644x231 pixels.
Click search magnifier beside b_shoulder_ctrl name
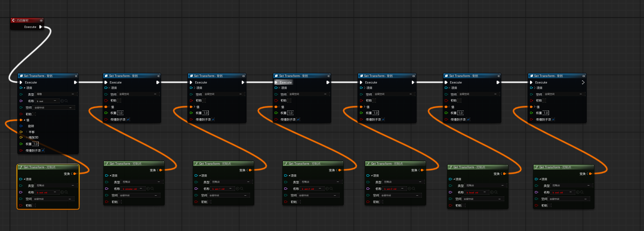152,189
